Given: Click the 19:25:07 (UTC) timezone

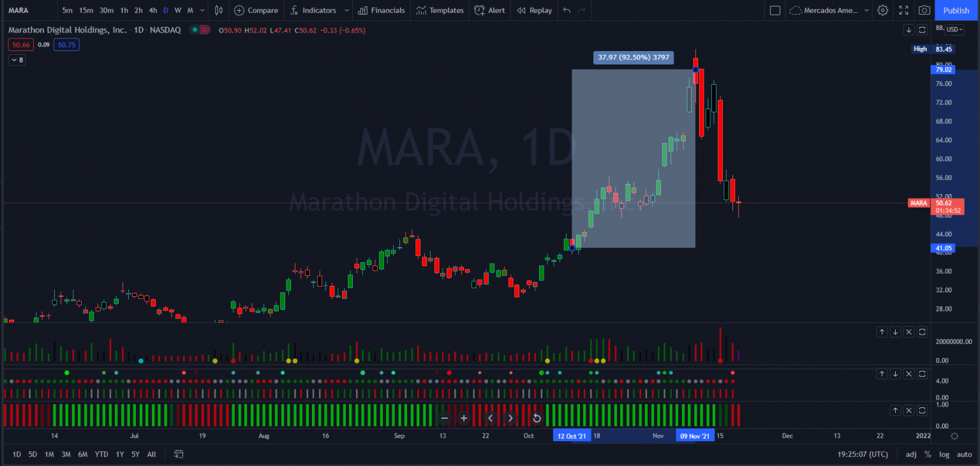Looking at the screenshot, I should click(x=863, y=455).
